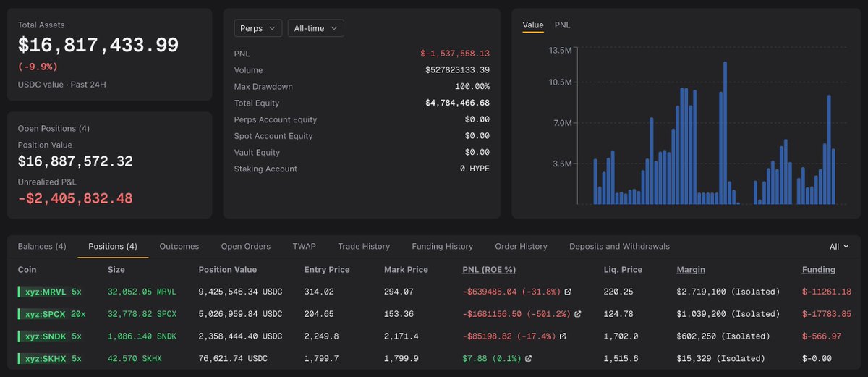
Task: Open SPCX PNL share icon
Action: point(577,314)
